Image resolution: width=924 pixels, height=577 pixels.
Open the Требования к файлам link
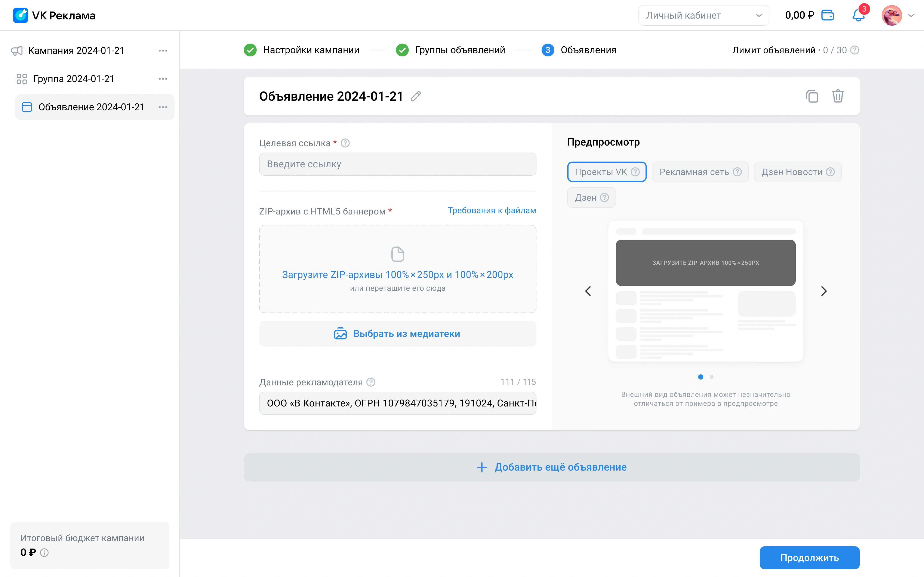tap(492, 211)
